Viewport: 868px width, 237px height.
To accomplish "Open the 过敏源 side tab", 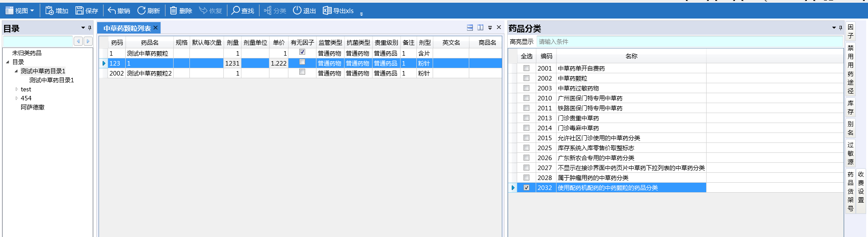I will (850, 153).
